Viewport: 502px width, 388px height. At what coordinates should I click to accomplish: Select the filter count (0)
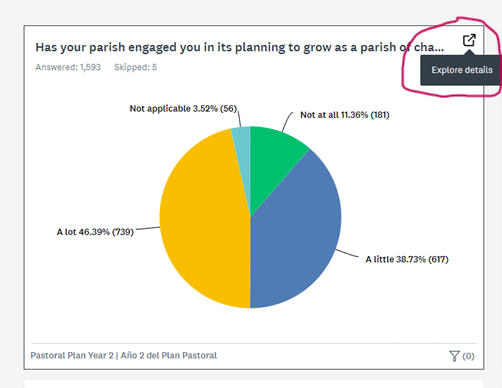point(468,356)
